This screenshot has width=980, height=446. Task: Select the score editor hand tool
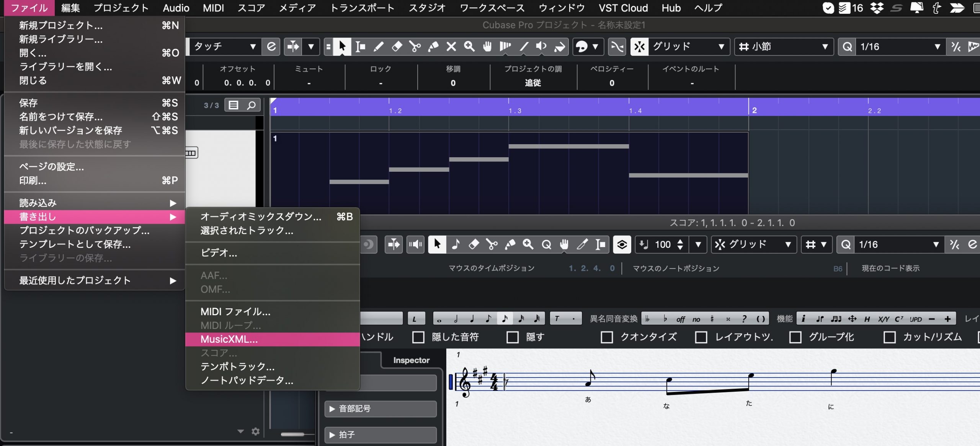pos(564,244)
